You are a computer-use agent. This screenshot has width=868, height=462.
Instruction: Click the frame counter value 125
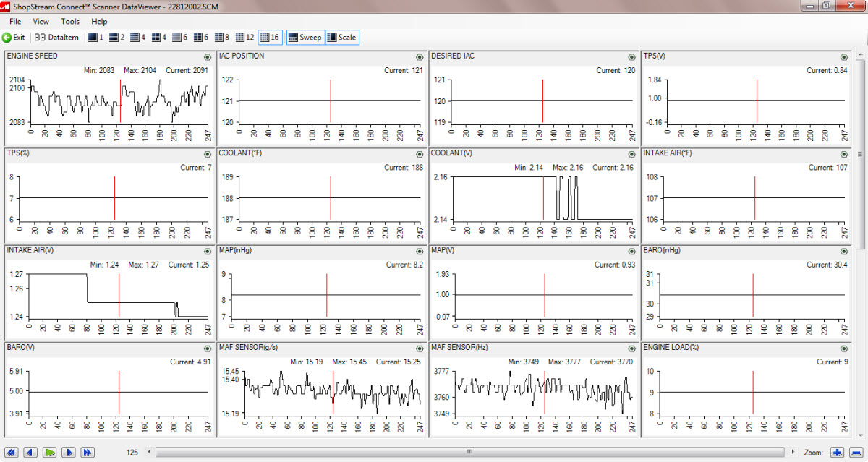[132, 452]
